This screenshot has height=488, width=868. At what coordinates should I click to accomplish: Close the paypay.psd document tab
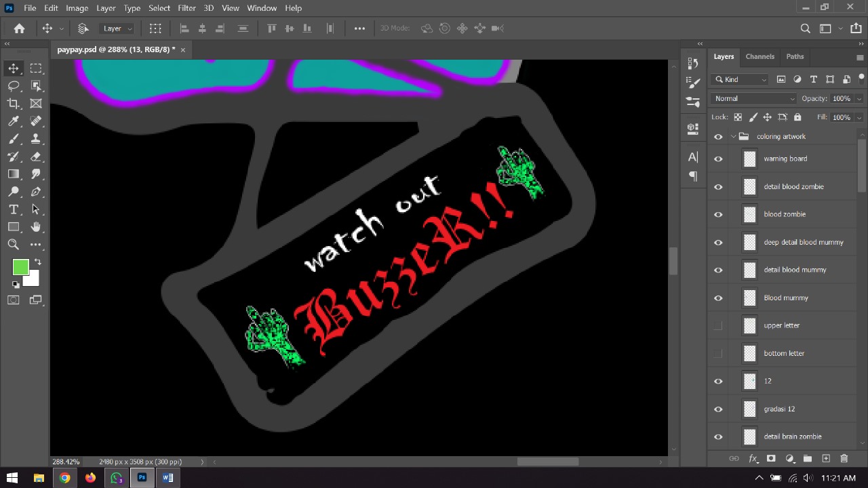tap(182, 49)
